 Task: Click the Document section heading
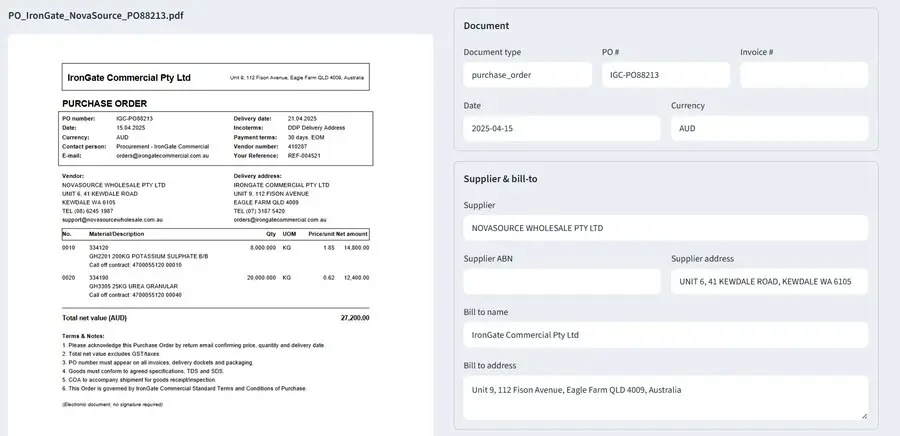click(486, 26)
